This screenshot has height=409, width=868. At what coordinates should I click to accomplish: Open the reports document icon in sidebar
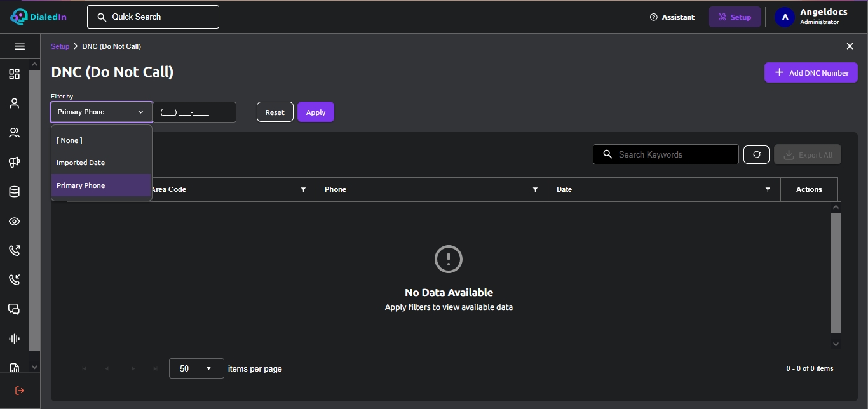click(x=14, y=367)
